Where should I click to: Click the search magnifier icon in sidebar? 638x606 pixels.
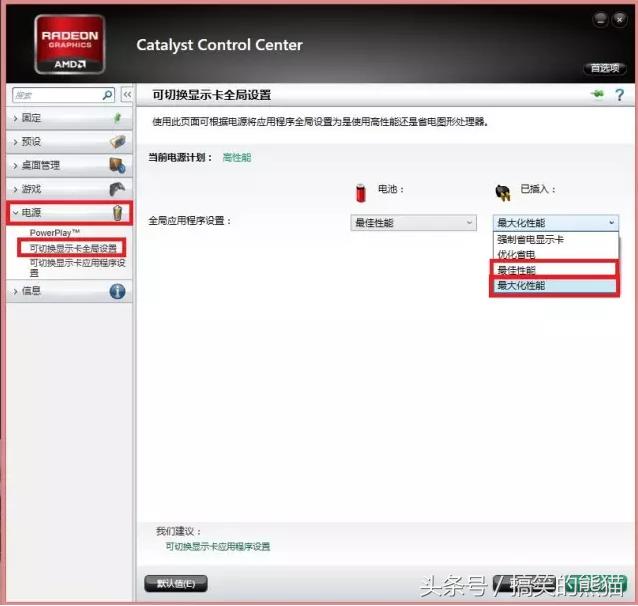tap(108, 95)
